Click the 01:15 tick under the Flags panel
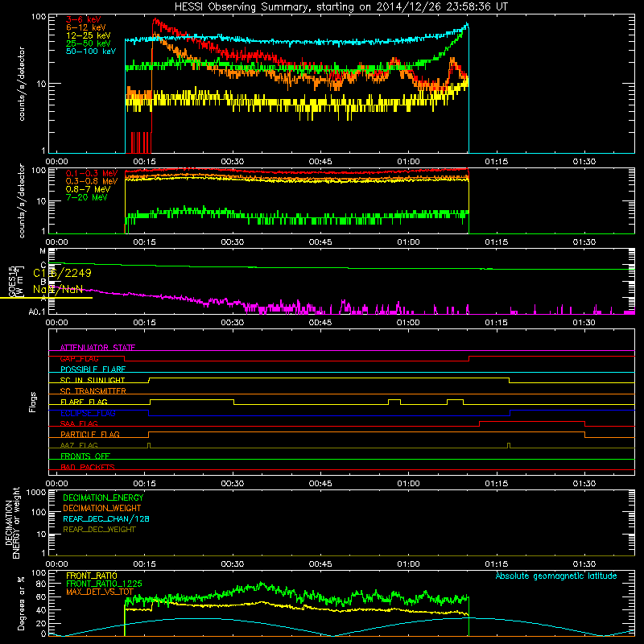644x644 pixels. [496, 484]
